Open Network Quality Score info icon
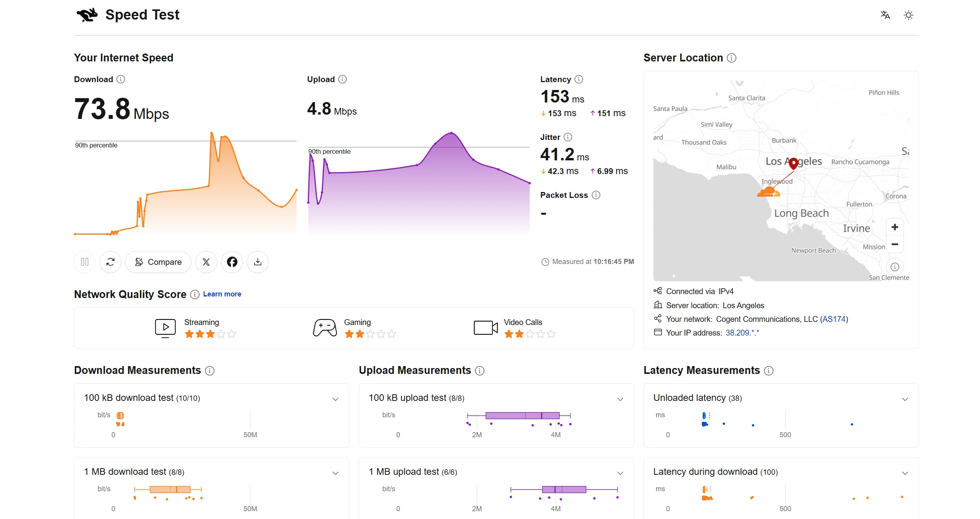980x519 pixels. [195, 295]
